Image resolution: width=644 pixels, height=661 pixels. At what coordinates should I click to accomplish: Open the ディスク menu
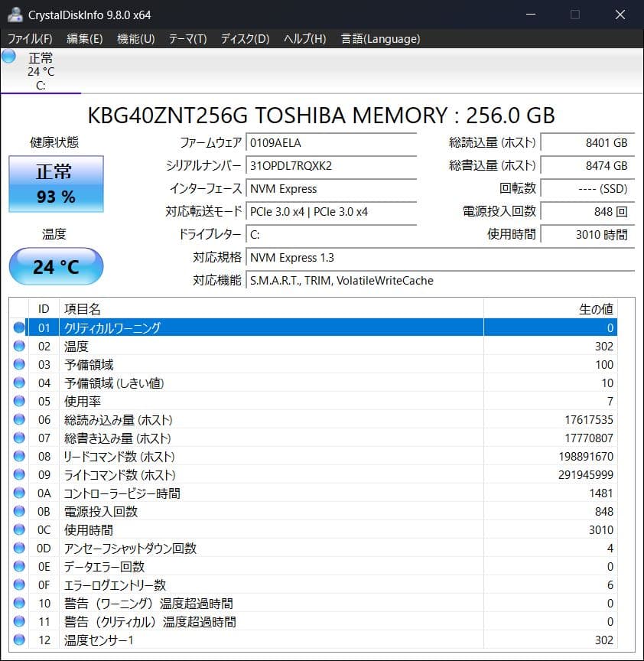click(243, 38)
